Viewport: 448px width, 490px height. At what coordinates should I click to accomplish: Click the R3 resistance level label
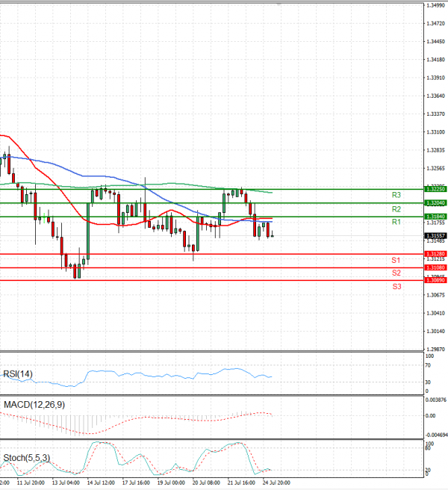(396, 195)
